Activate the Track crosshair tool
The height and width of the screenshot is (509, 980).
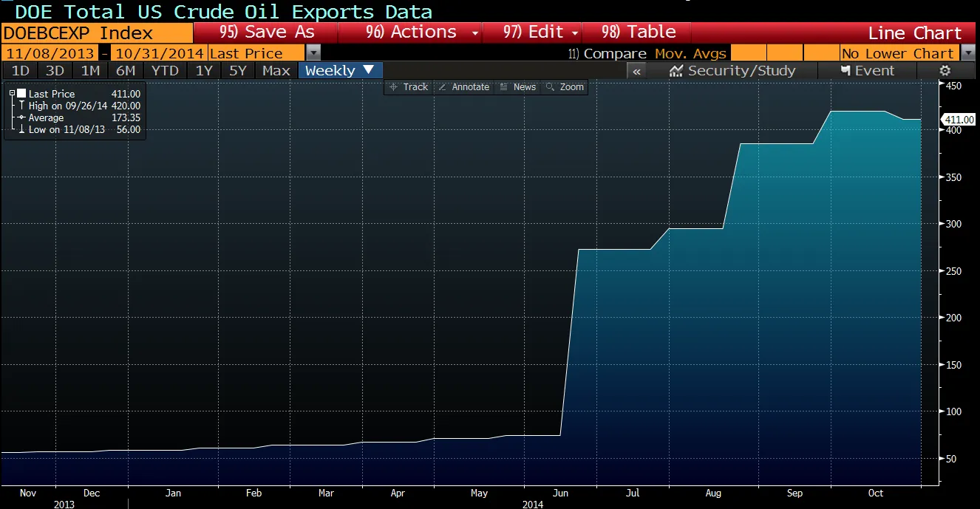point(409,87)
